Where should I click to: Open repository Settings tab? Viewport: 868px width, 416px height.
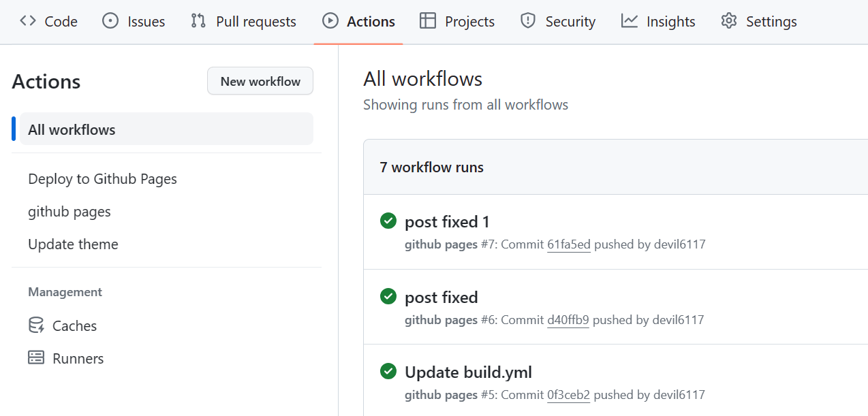(x=759, y=22)
